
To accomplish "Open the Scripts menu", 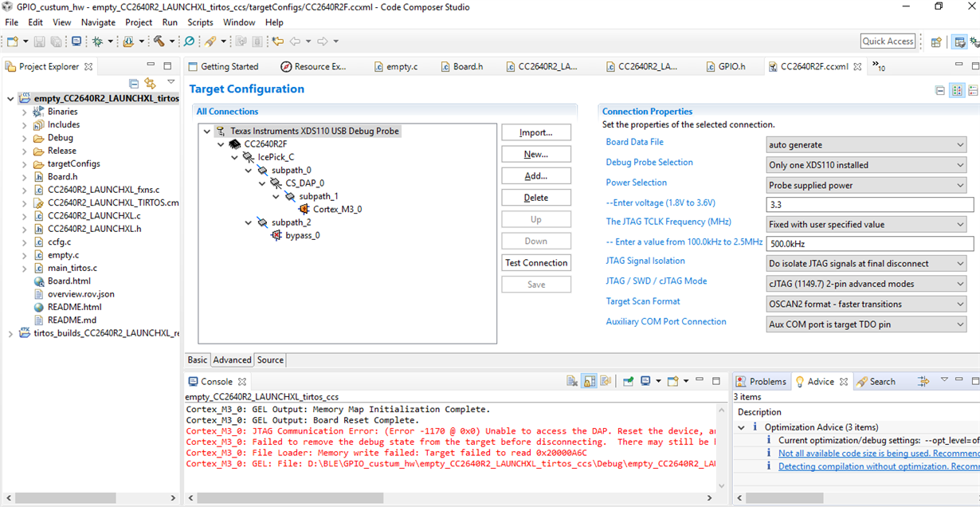I will (200, 22).
